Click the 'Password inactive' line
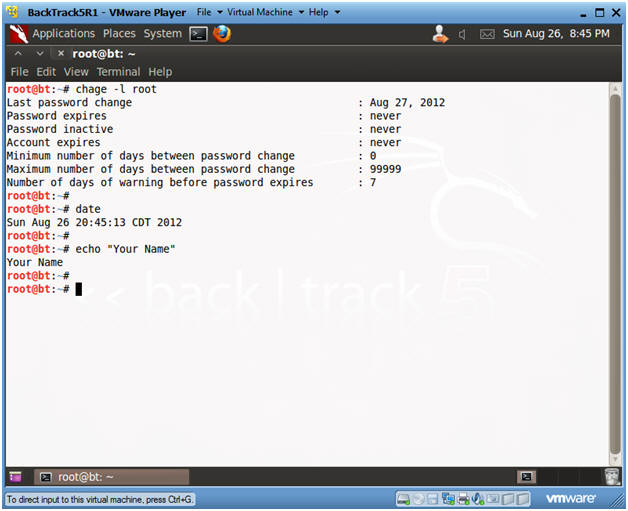This screenshot has height=511, width=628. [203, 129]
